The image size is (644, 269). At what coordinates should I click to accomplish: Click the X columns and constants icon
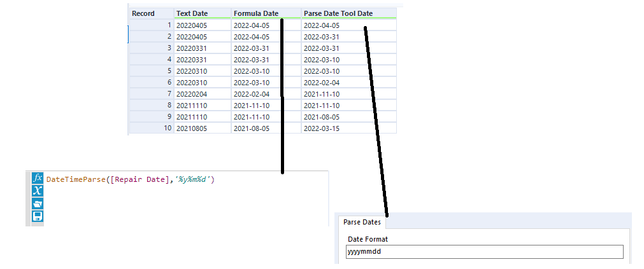(38, 191)
